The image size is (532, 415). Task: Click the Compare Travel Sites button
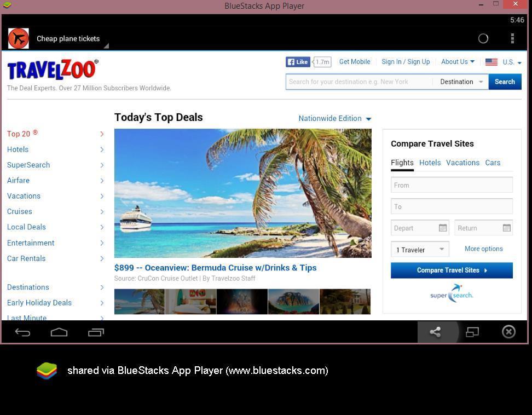pos(452,270)
